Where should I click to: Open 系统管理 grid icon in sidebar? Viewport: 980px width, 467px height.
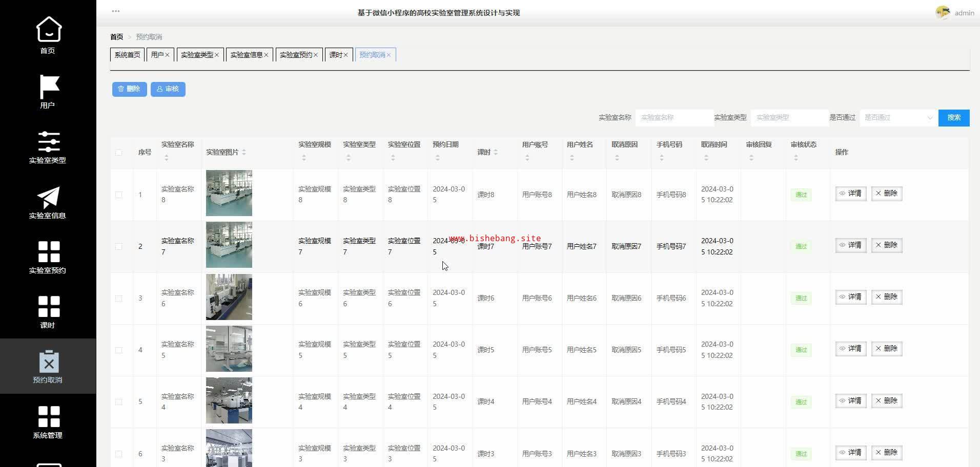pyautogui.click(x=49, y=417)
